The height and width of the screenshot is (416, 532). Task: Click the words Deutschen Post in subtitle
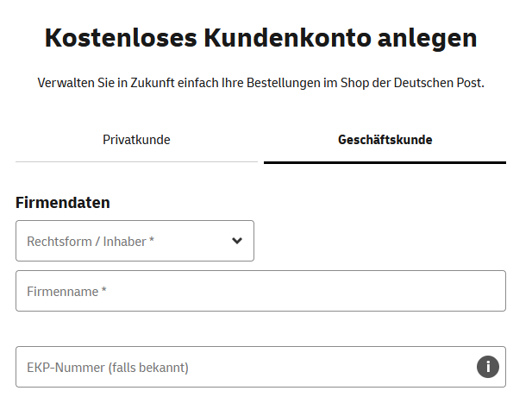pos(439,83)
